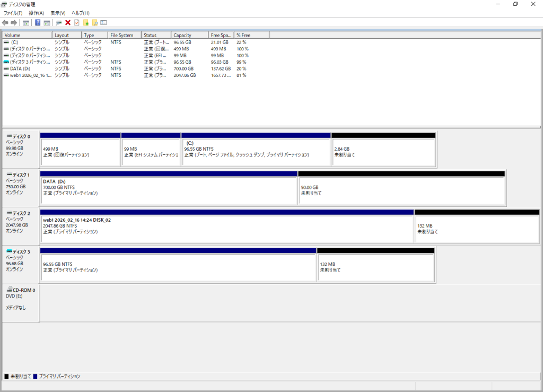Select the (C:) partition block on Disk 0
This screenshot has width=543, height=392.
tap(256, 151)
